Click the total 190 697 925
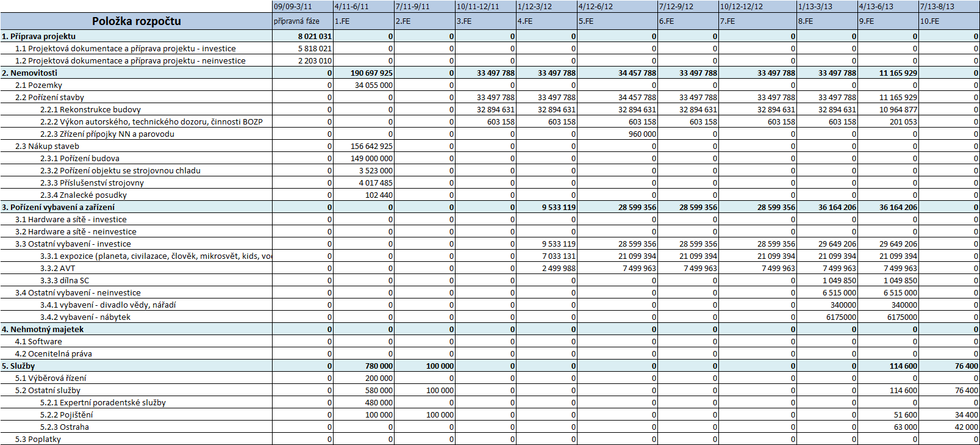980x445 pixels. coord(371,73)
